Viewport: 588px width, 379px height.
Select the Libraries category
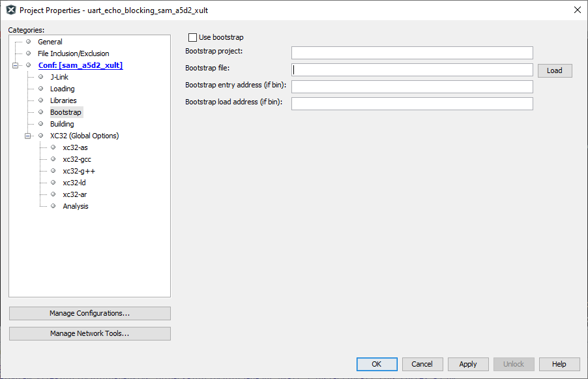[x=63, y=100]
